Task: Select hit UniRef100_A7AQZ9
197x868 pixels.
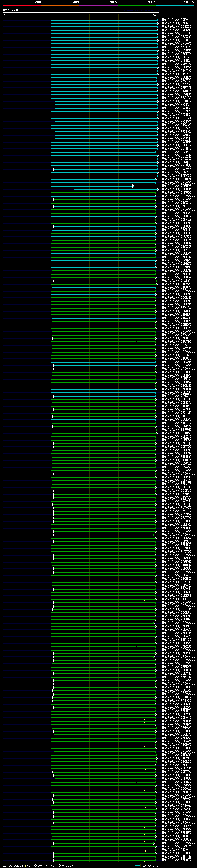Action: coord(176,260)
